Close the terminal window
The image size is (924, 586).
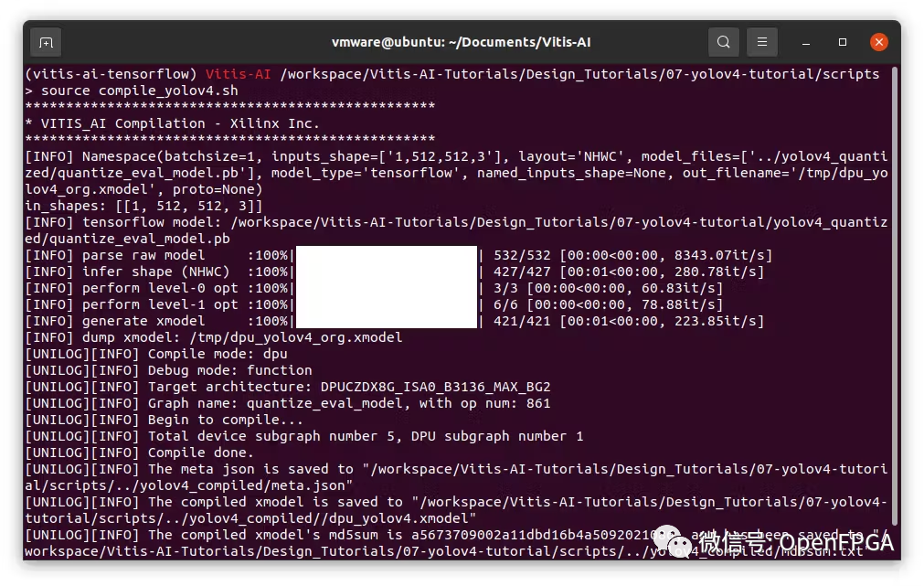point(878,42)
